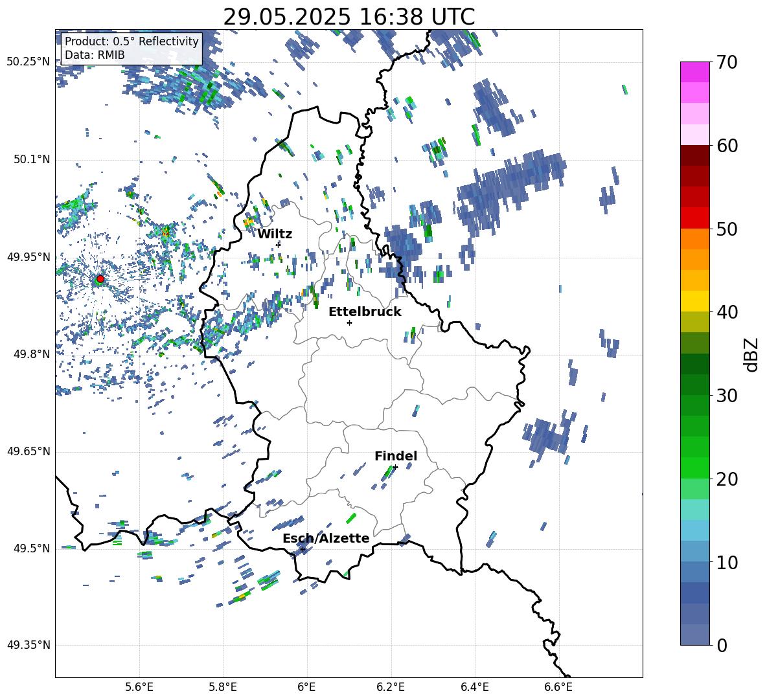Click the orange colorbar segment below 50

(x=694, y=238)
